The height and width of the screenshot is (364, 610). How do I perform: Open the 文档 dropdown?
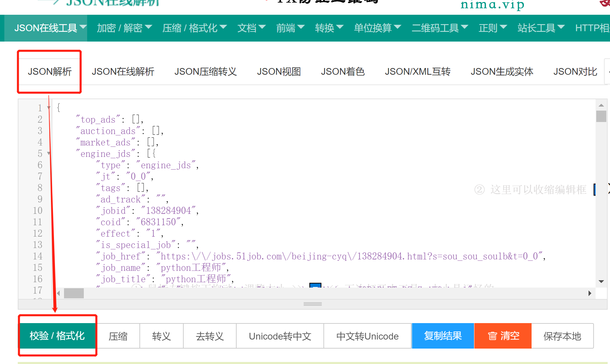pos(251,28)
